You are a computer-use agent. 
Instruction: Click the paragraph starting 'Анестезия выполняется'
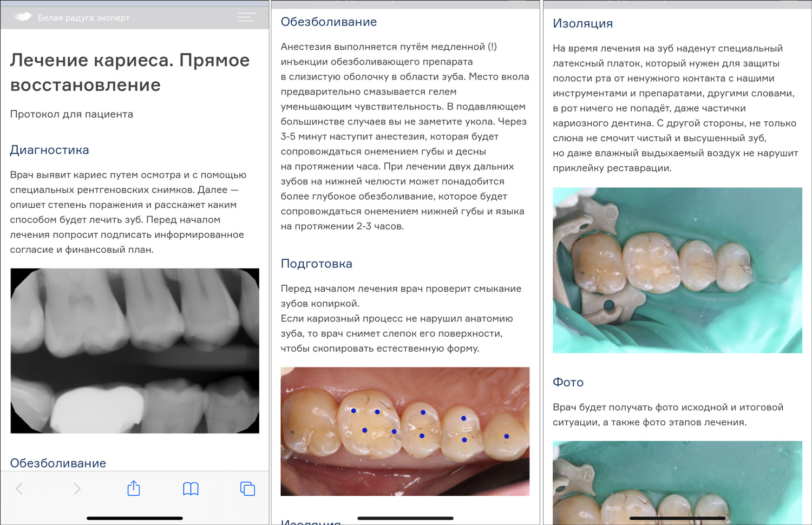(x=405, y=136)
